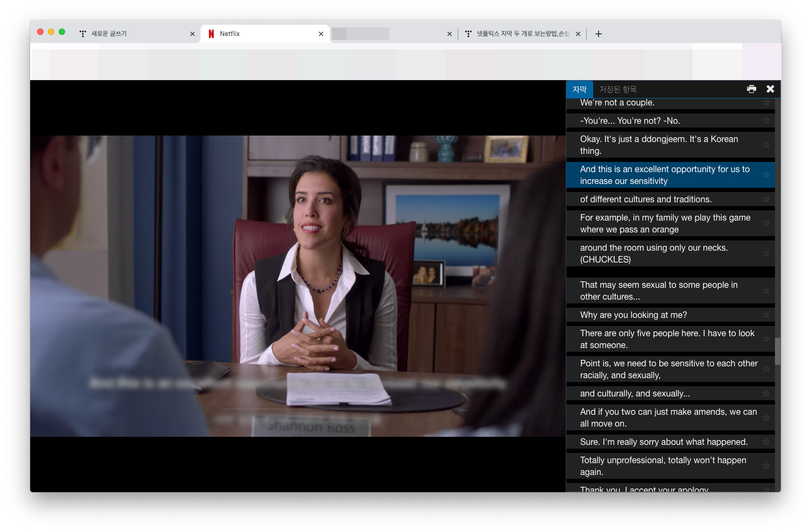The width and height of the screenshot is (811, 532).
Task: Star the "And if you two can just make amends" line
Action: click(x=766, y=417)
